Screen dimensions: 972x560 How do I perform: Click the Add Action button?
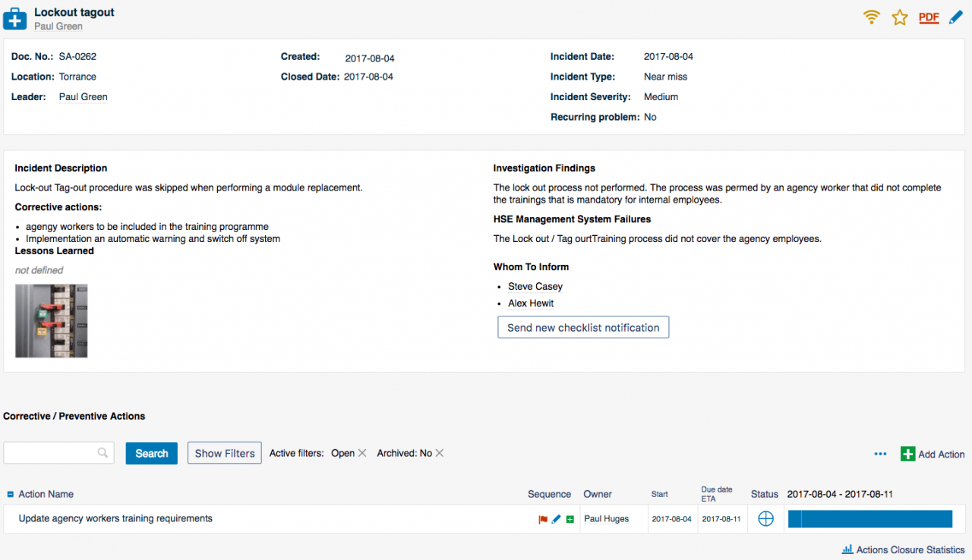[x=933, y=454]
